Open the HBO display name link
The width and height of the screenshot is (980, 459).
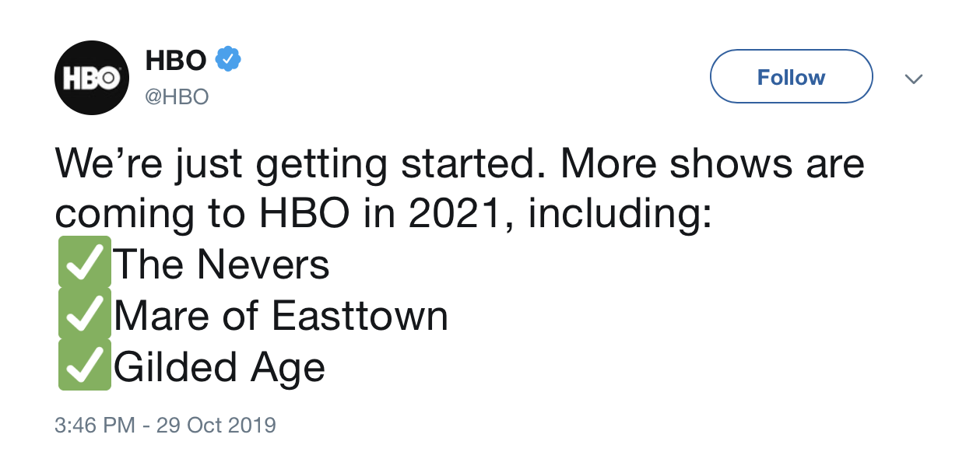(176, 60)
